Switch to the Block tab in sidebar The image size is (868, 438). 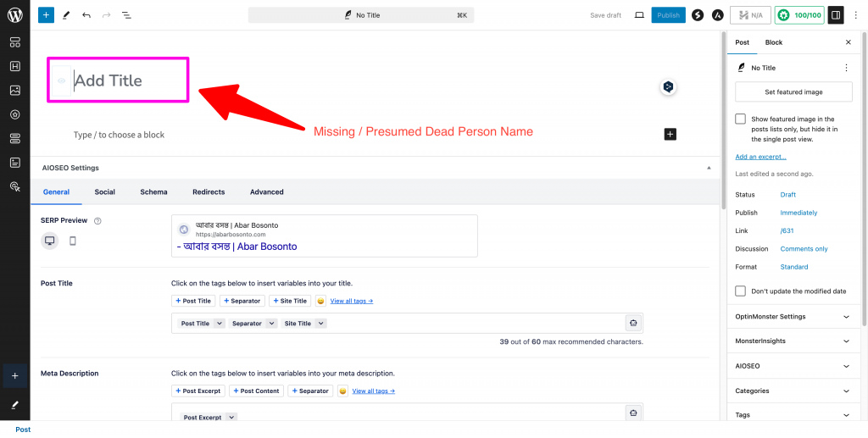click(773, 42)
